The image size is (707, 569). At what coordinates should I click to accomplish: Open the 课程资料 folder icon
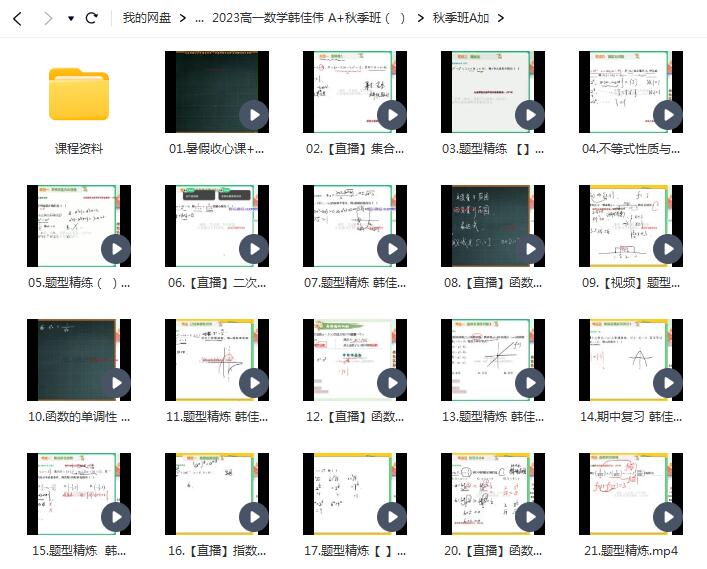[x=79, y=93]
